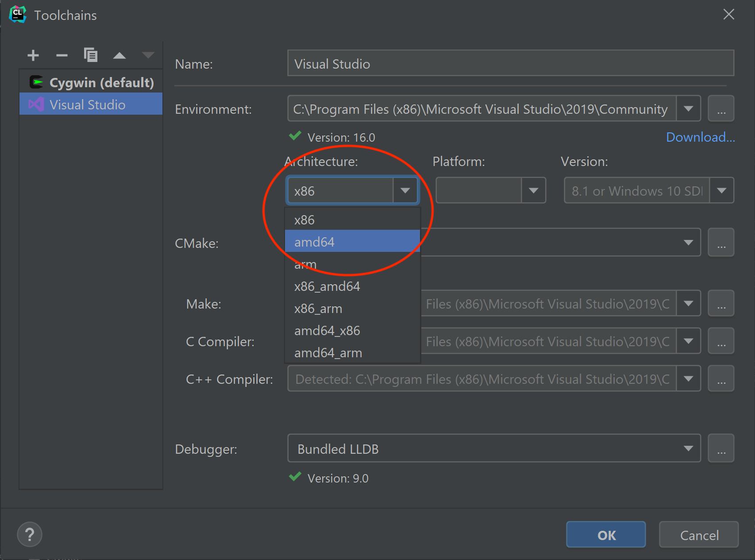755x560 pixels.
Task: Select Cygwin (default) toolchain
Action: (91, 82)
